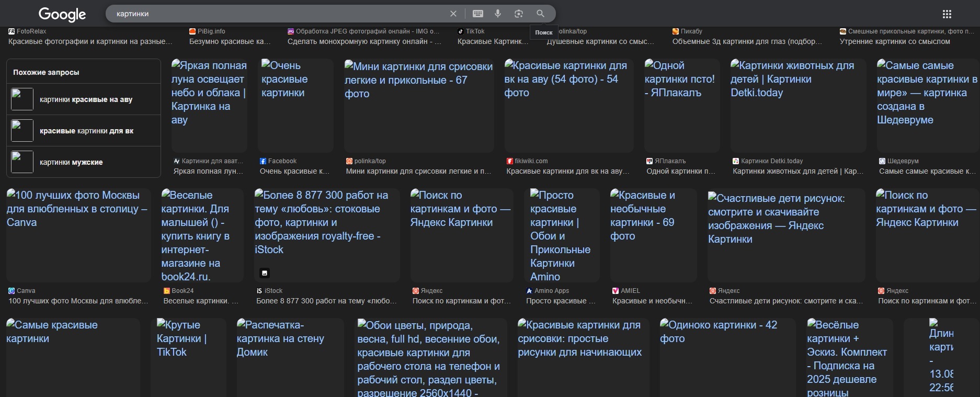The height and width of the screenshot is (397, 980).
Task: Click the Google logo
Action: coord(62,14)
